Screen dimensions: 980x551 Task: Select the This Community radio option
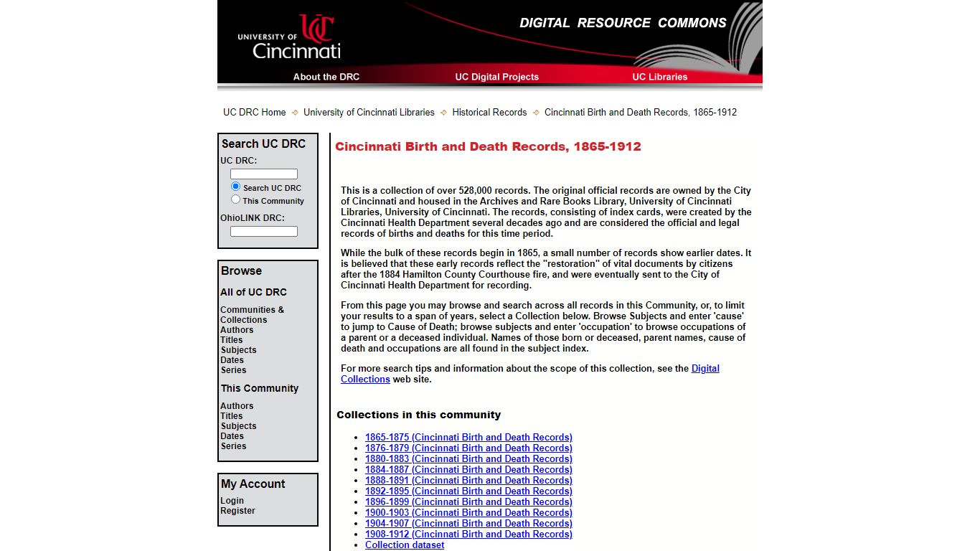235,199
